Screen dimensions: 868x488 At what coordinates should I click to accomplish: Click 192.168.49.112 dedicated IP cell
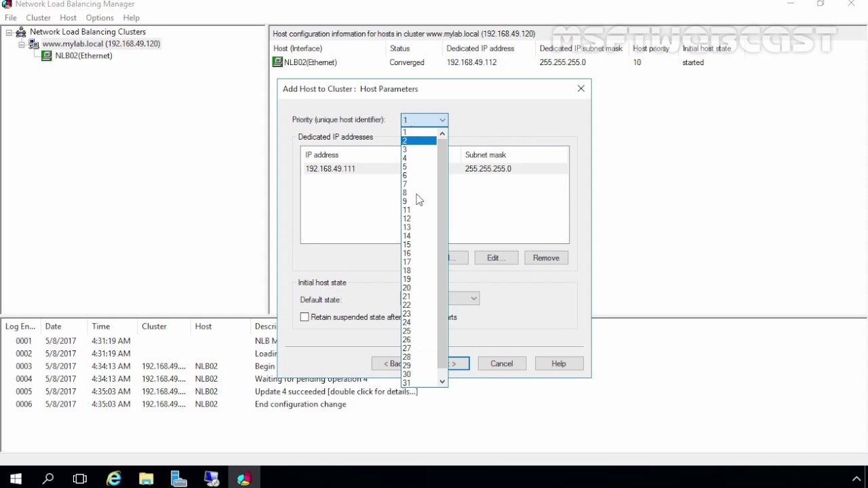(471, 62)
